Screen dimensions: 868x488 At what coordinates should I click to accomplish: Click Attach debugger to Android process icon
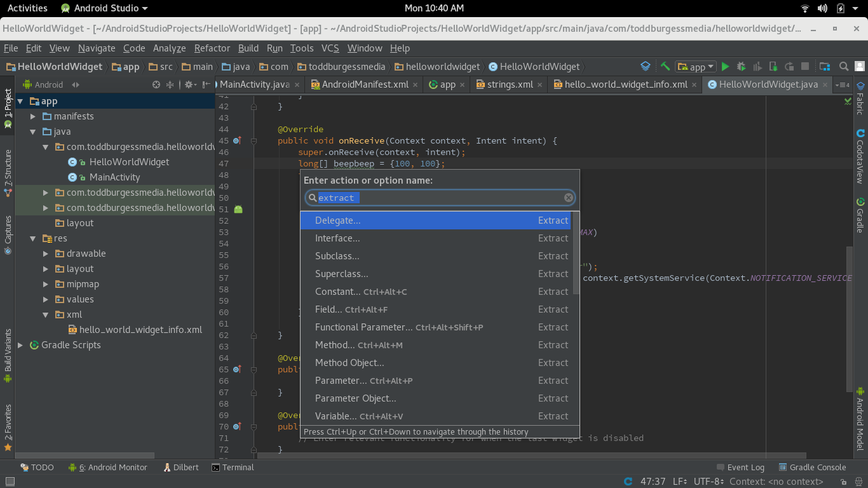(x=773, y=66)
